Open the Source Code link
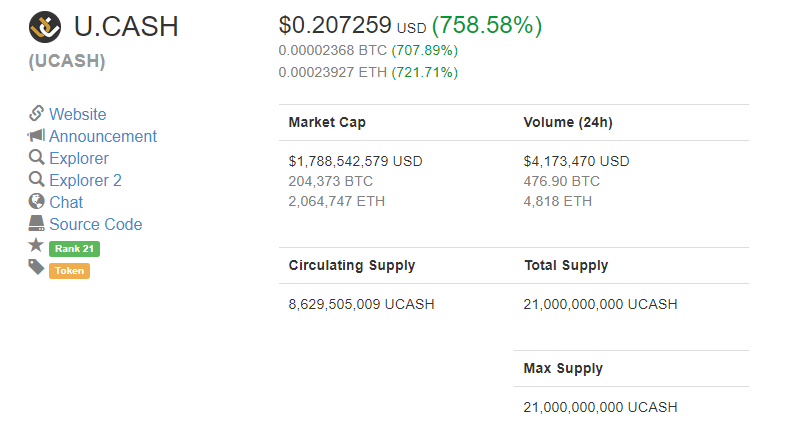 point(96,225)
